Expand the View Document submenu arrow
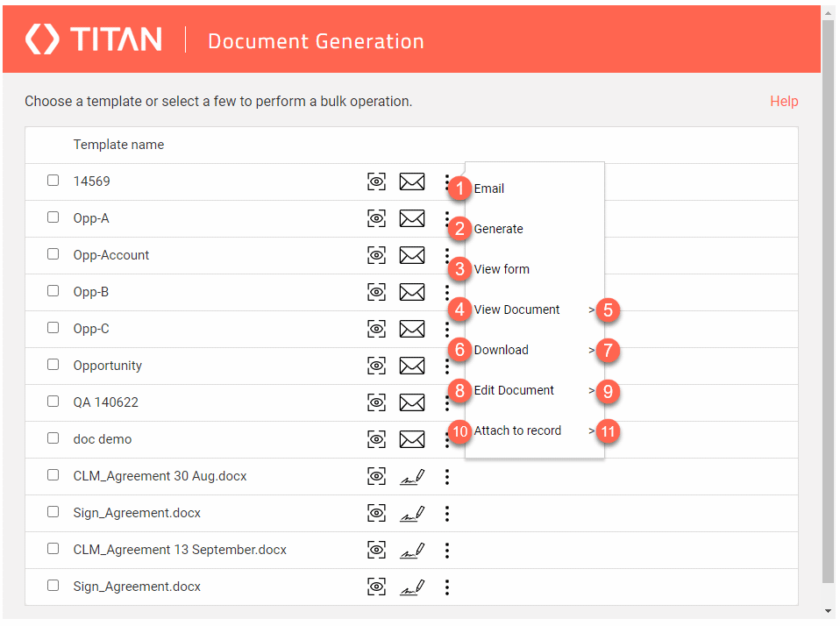Image resolution: width=840 pixels, height=626 pixels. 592,309
